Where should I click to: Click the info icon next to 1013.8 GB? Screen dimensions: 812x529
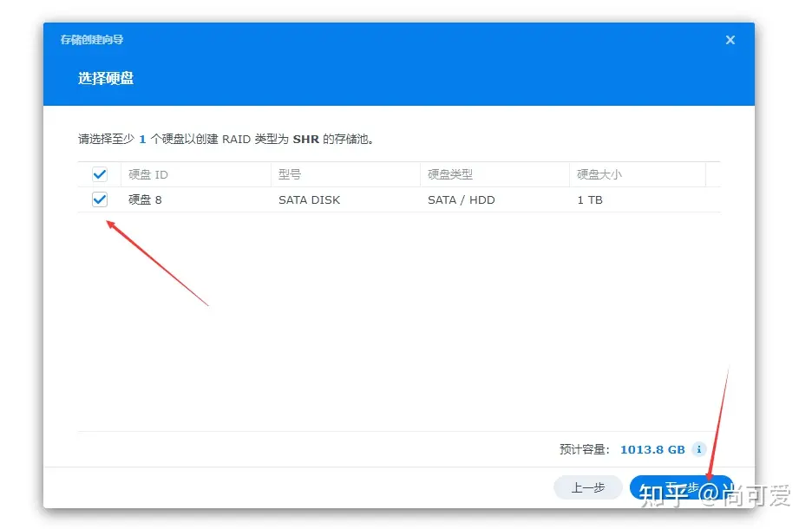coord(699,448)
